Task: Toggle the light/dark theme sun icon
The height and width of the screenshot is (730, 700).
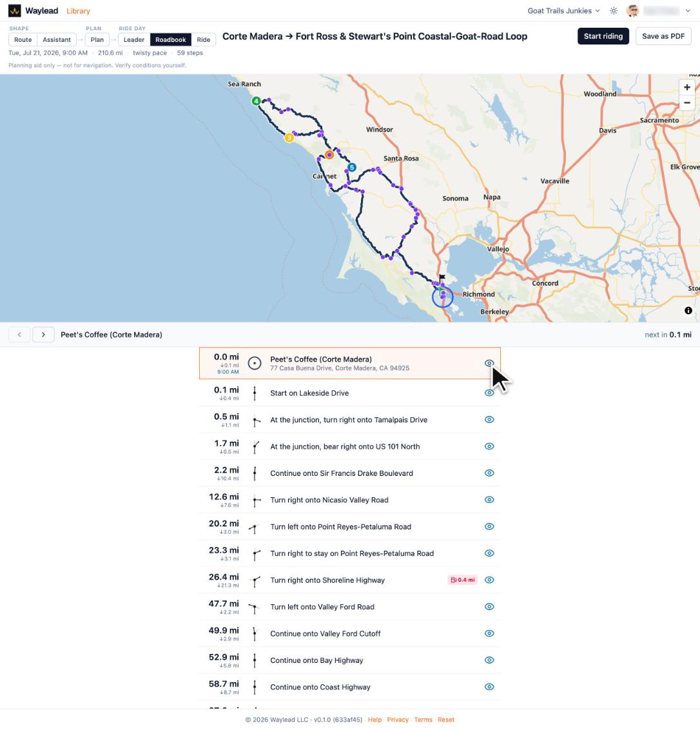Action: coord(614,11)
